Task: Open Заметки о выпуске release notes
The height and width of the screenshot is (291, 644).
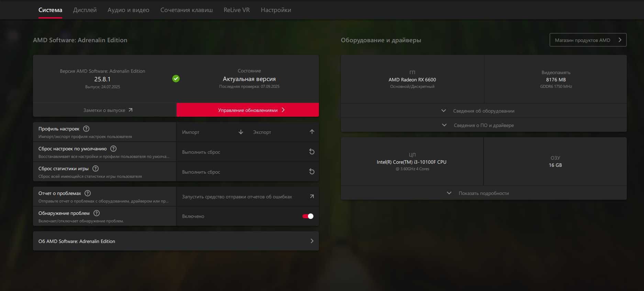Action: click(x=104, y=110)
